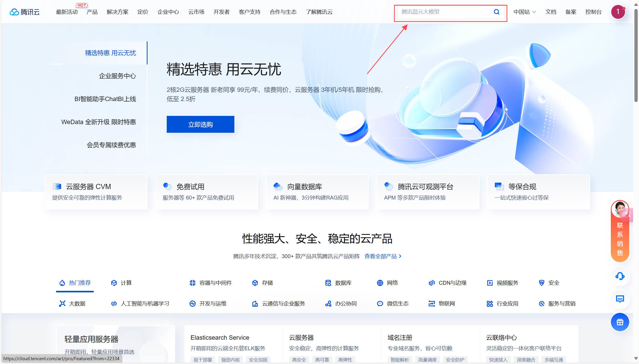Click the search magnifier icon
Image resolution: width=639 pixels, height=364 pixels.
497,12
